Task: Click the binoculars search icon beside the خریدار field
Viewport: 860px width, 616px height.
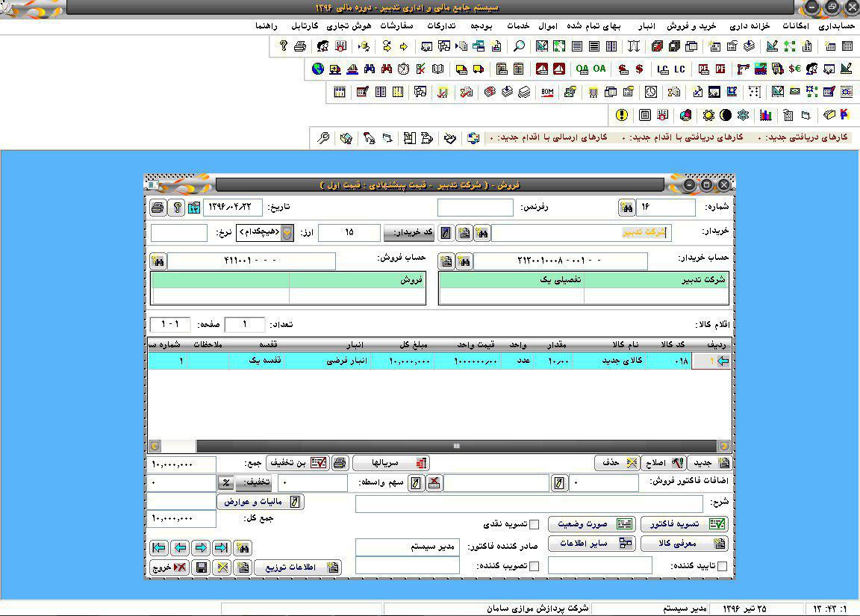Action: click(x=482, y=233)
